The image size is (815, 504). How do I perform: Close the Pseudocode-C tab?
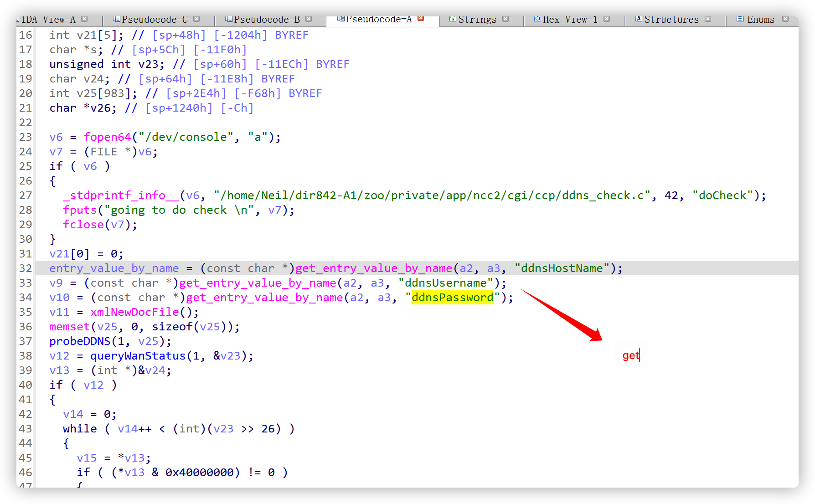point(196,19)
